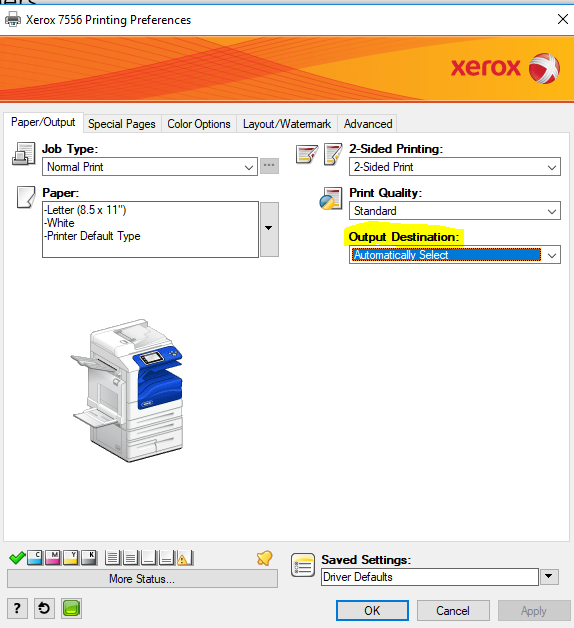The image size is (574, 628).
Task: Click the left 2-sided printing icon
Action: click(x=307, y=154)
